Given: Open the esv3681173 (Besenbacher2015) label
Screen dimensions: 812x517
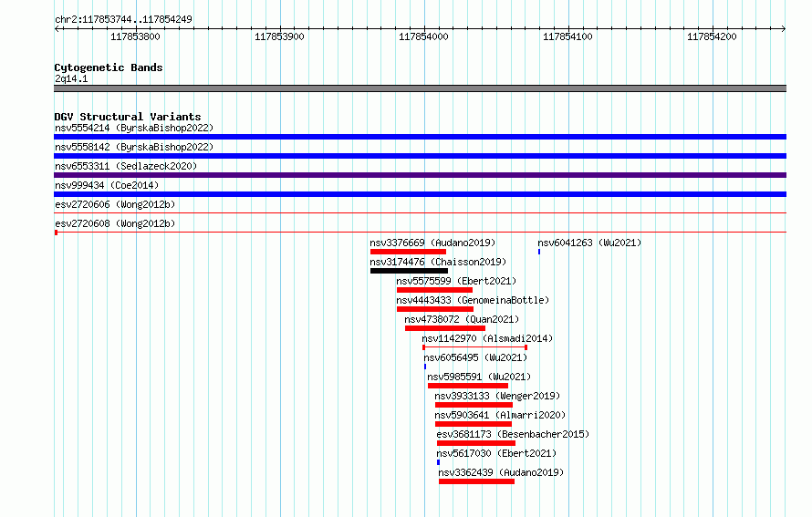Looking at the screenshot, I should [513, 434].
